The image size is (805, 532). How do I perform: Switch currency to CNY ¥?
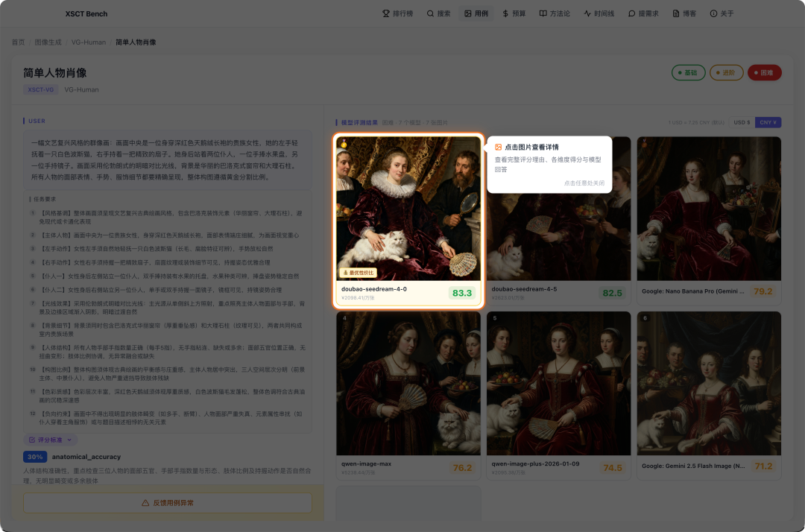768,122
